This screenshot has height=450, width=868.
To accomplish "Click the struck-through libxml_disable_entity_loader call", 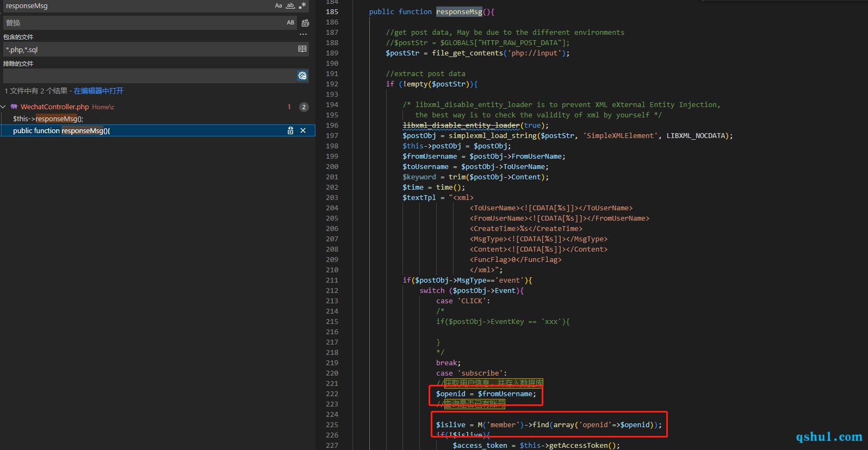I will pyautogui.click(x=461, y=126).
